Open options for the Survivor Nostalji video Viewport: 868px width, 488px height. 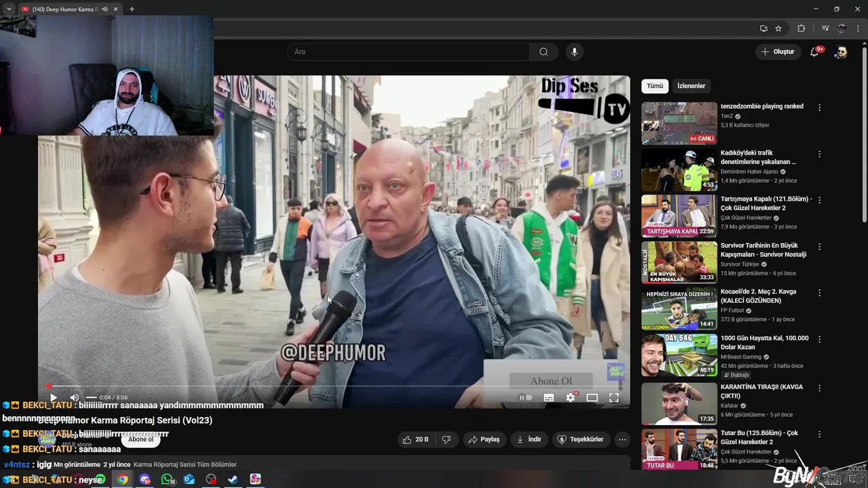(x=819, y=246)
